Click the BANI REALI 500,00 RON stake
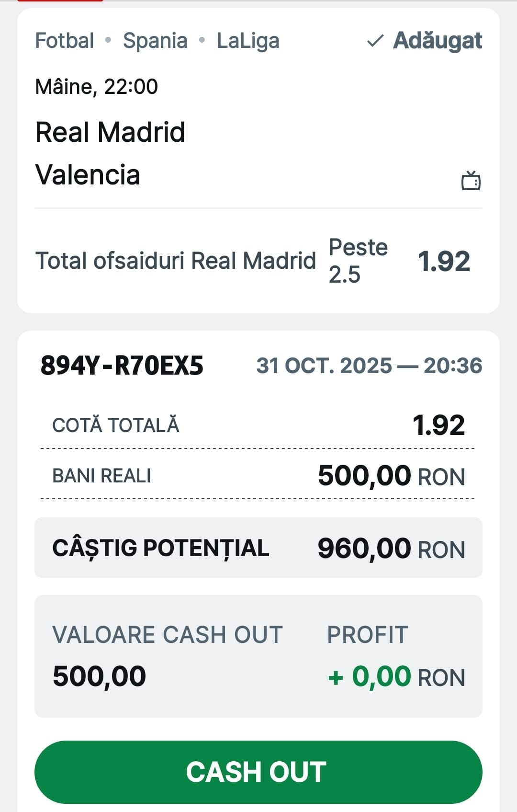Image resolution: width=517 pixels, height=812 pixels. tap(391, 476)
